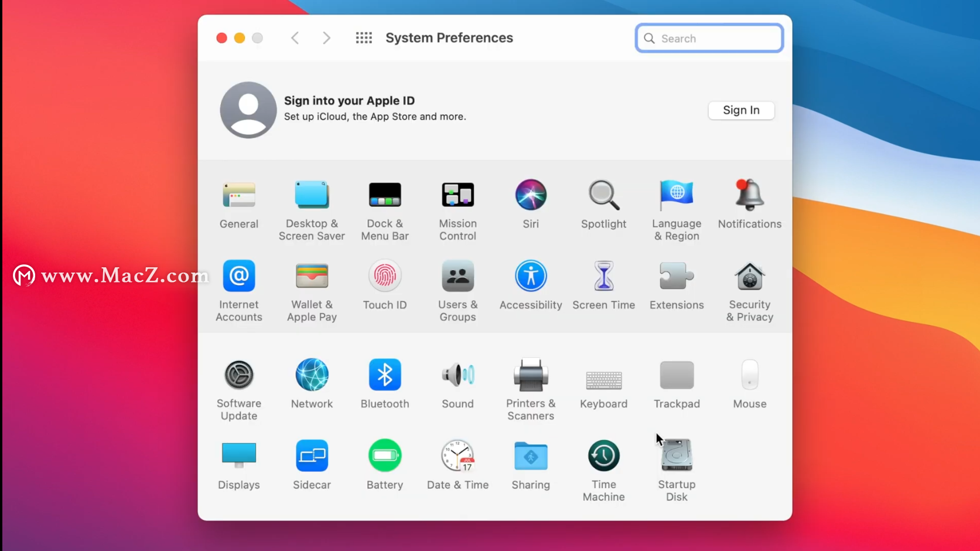Screen dimensions: 980x551
Task: Click the forward navigation arrow
Action: point(327,38)
